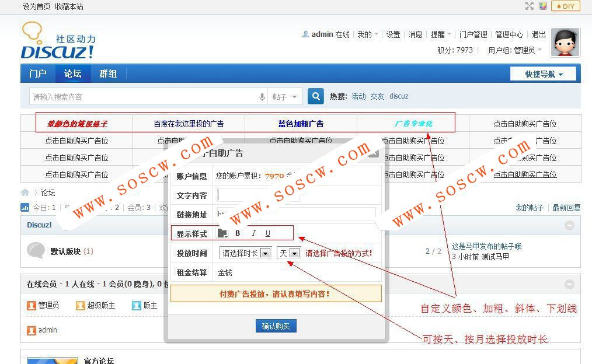Open the red ad 带颜色的链接格子

(77, 123)
